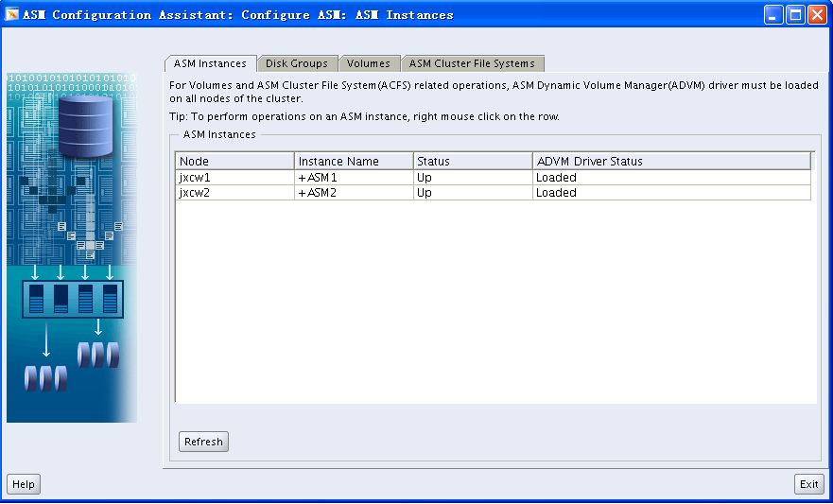
Task: Open the Disk Groups tab
Action: 297,63
